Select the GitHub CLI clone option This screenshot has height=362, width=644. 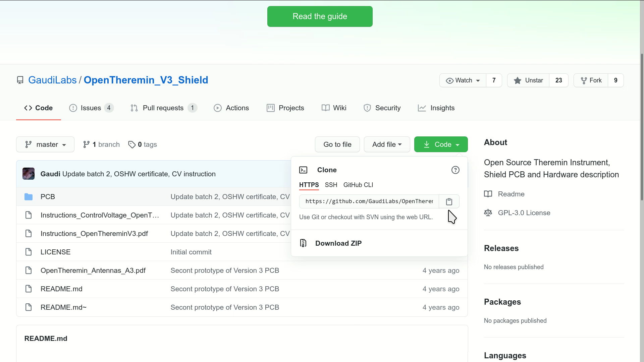click(358, 185)
